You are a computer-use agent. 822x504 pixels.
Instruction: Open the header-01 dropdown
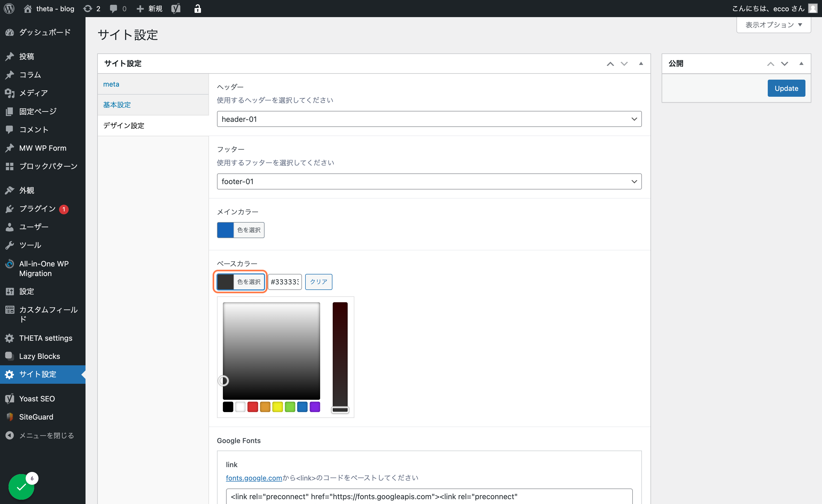point(429,119)
